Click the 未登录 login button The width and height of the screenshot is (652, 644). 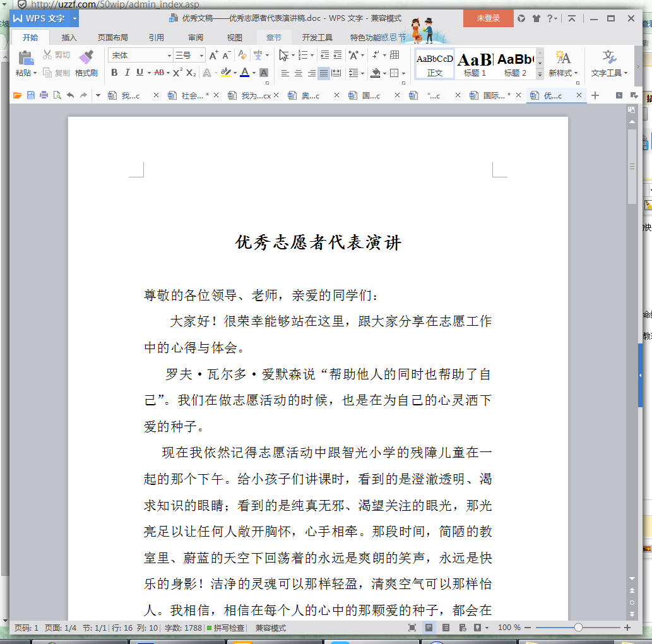pyautogui.click(x=488, y=18)
